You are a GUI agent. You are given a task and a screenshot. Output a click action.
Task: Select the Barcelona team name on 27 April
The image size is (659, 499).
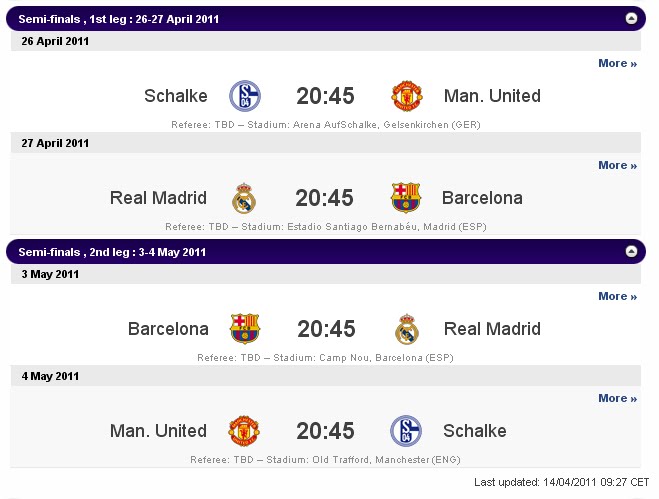[x=482, y=198]
